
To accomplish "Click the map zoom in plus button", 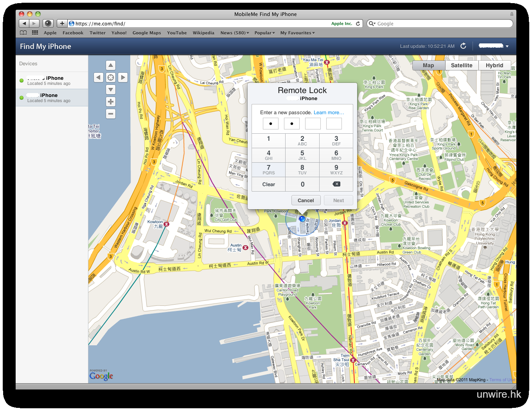I will click(x=111, y=102).
